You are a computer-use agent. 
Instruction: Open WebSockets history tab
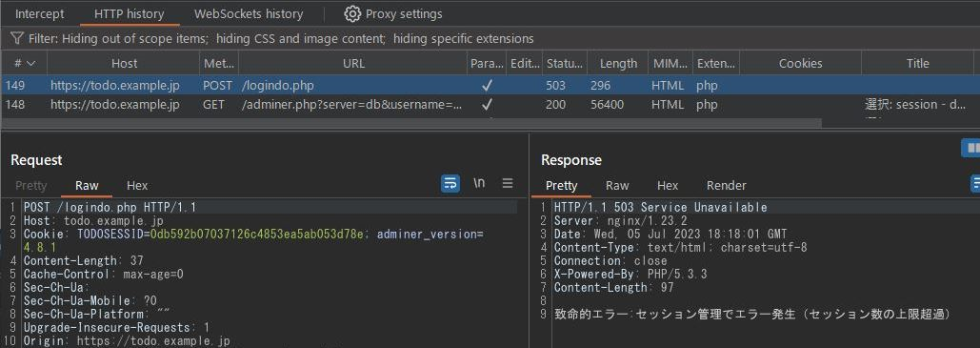click(x=249, y=13)
